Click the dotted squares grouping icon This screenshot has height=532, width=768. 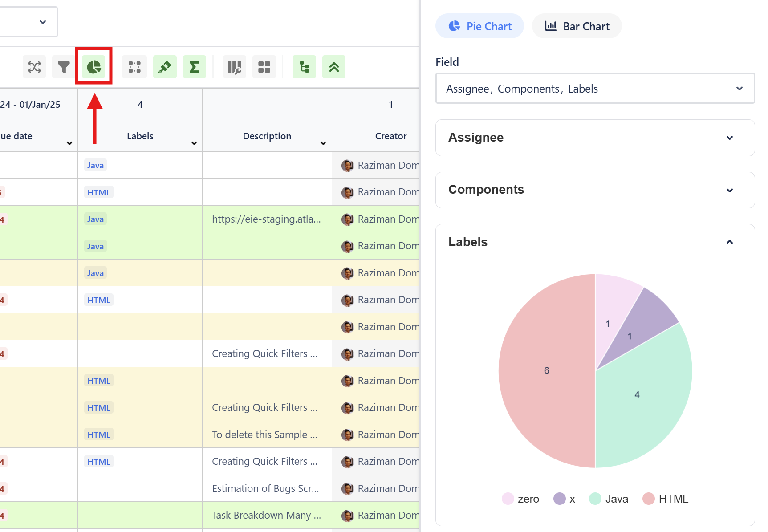tap(134, 67)
